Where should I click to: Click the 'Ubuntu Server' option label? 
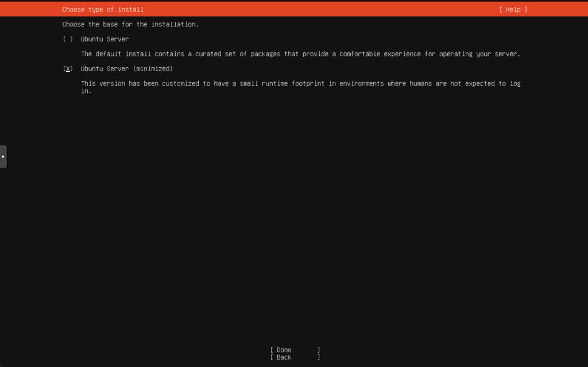105,39
